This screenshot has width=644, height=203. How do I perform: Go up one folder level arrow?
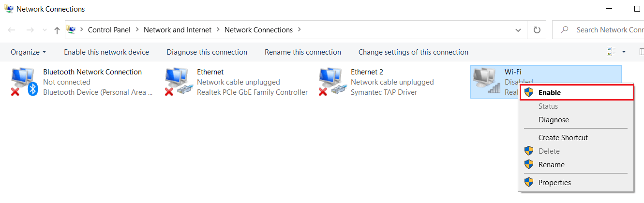57,30
